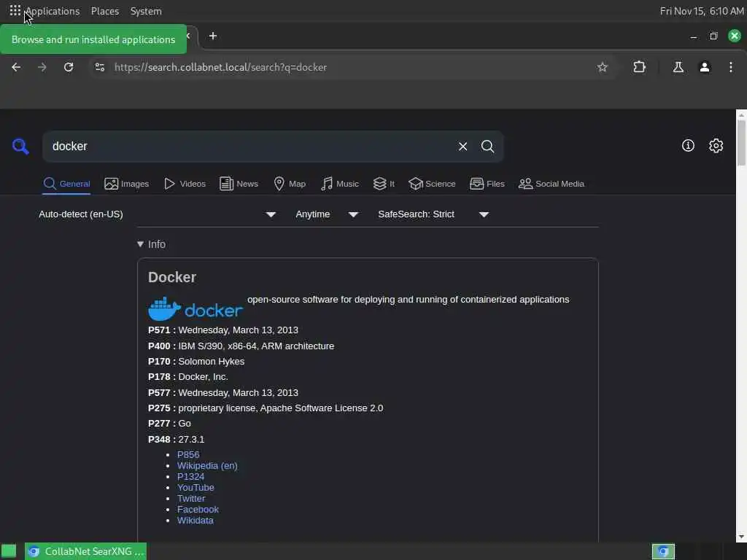Viewport: 747px width, 560px height.
Task: Click the Apache Software License 2.0 text
Action: pos(322,408)
